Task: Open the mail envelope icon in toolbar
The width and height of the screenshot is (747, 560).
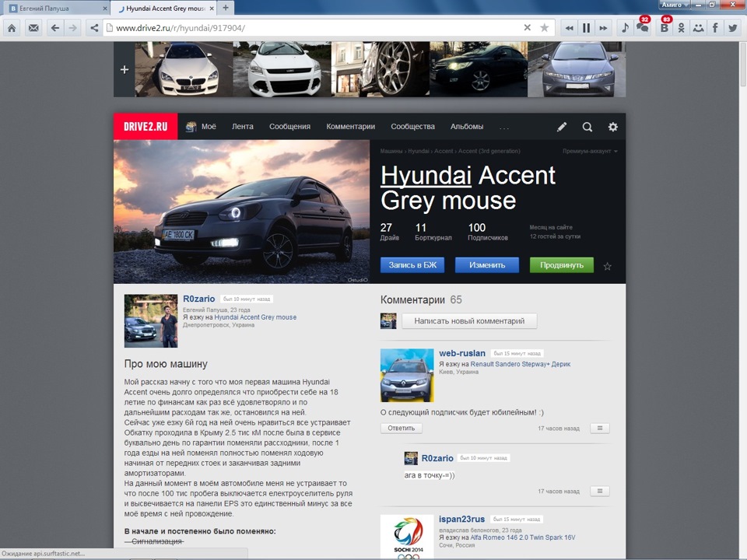Action: click(33, 28)
